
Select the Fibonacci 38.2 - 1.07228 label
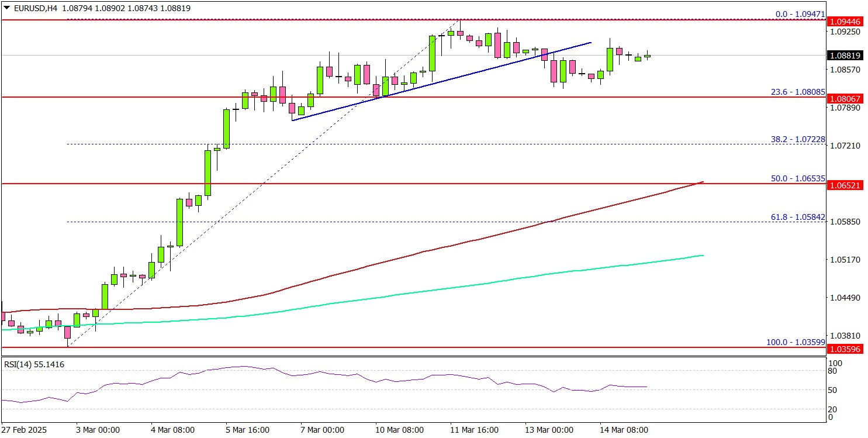click(796, 139)
